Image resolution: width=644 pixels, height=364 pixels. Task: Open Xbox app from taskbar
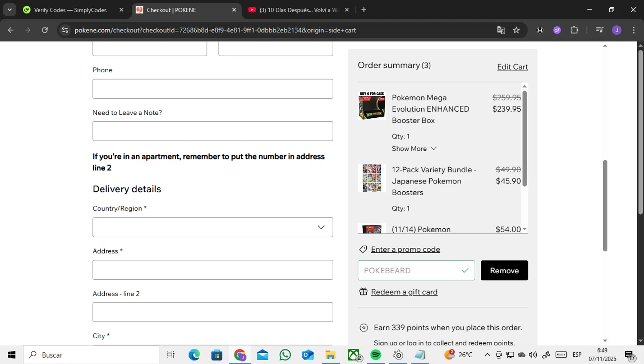354,355
